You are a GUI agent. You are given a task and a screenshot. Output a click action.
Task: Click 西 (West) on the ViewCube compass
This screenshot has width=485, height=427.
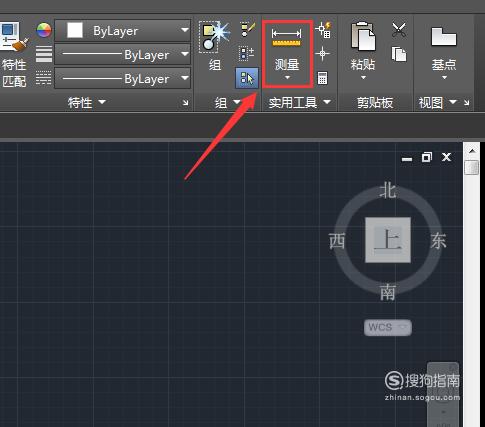click(x=337, y=241)
